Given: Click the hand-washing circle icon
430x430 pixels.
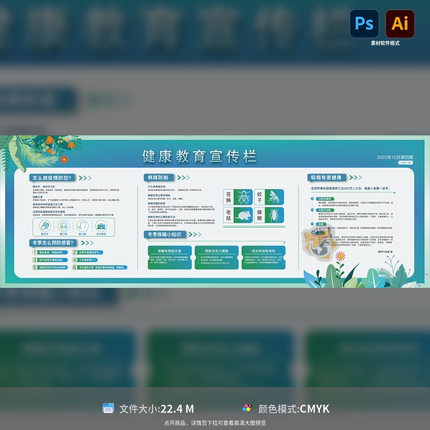Looking at the screenshot, I should (45, 226).
